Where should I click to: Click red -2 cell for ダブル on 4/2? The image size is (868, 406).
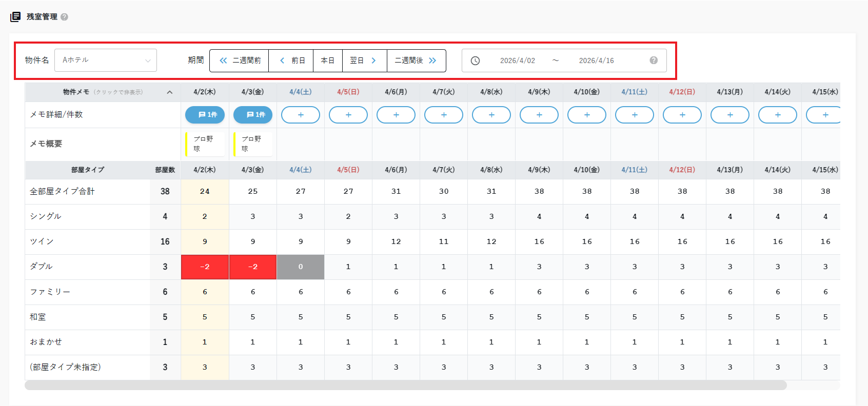[x=205, y=267]
